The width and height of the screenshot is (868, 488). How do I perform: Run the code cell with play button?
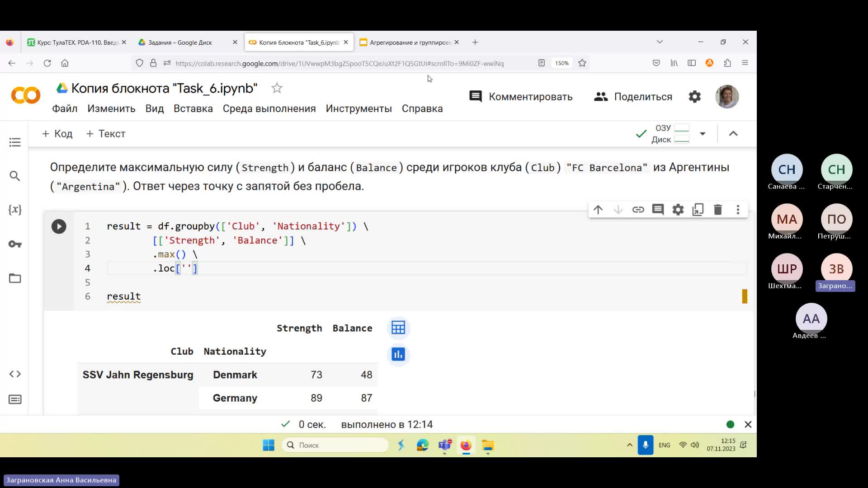tap(59, 226)
